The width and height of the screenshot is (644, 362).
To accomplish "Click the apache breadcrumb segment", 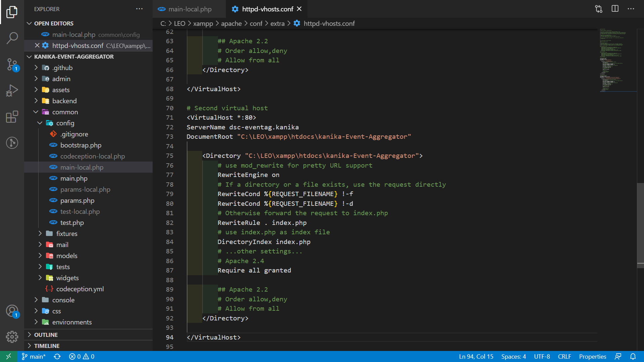I will point(231,23).
